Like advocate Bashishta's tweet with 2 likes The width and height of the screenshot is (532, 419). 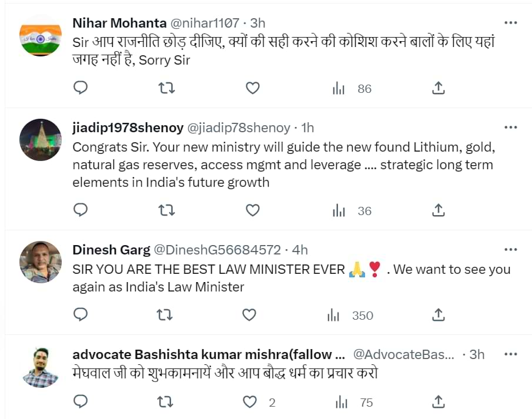(x=250, y=402)
